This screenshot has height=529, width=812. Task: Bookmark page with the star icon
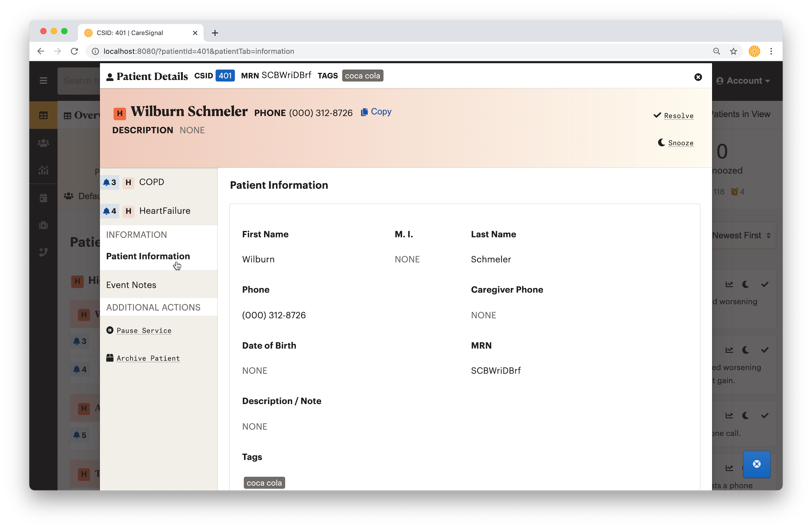tap(733, 51)
